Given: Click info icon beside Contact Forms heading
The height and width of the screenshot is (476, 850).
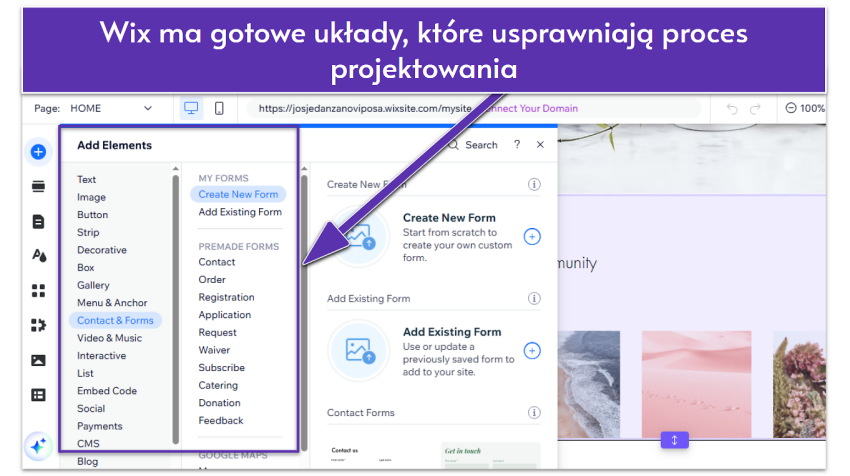Looking at the screenshot, I should pos(534,413).
